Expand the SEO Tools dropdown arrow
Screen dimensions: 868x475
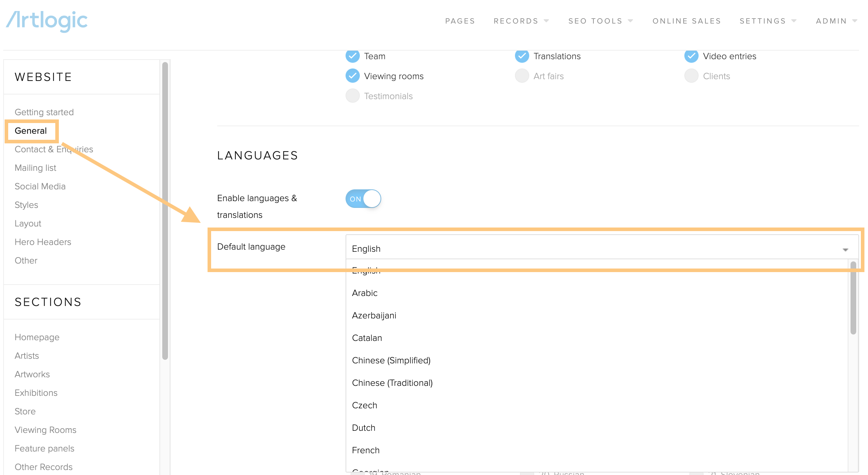tap(630, 21)
